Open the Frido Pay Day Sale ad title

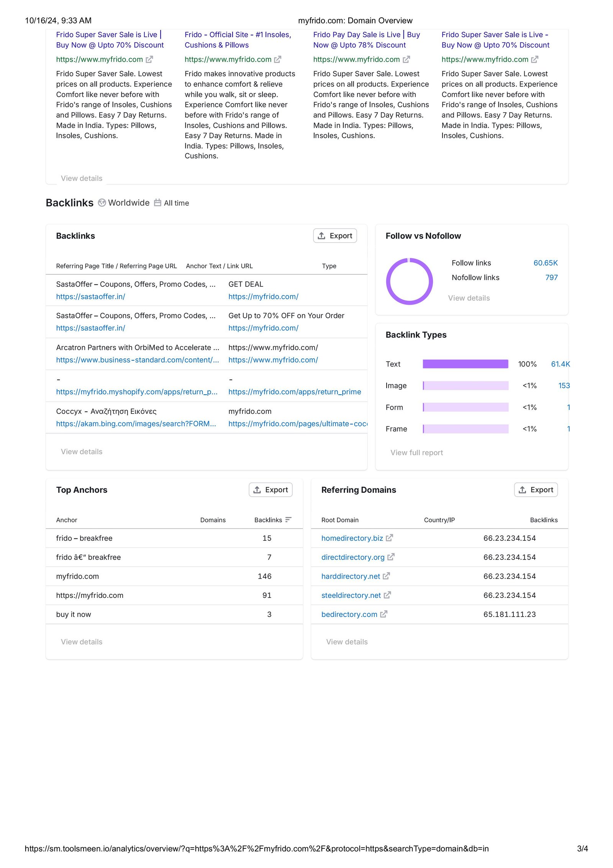(x=366, y=40)
